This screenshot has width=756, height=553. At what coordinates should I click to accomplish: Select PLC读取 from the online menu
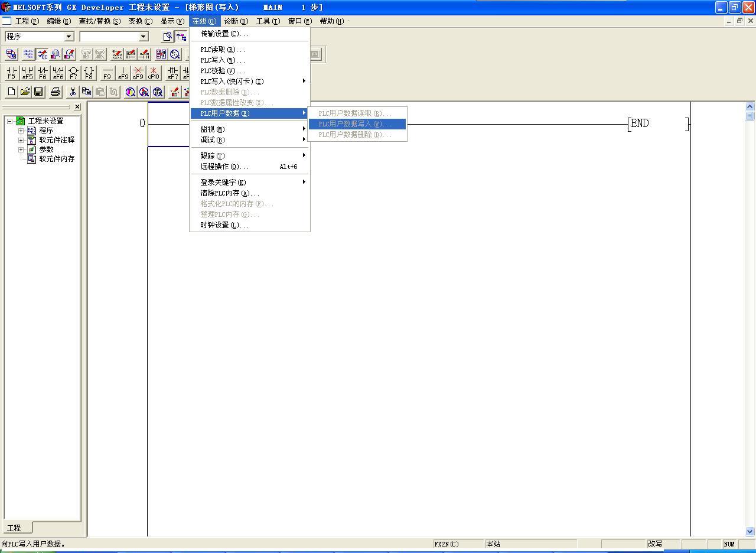coord(222,50)
